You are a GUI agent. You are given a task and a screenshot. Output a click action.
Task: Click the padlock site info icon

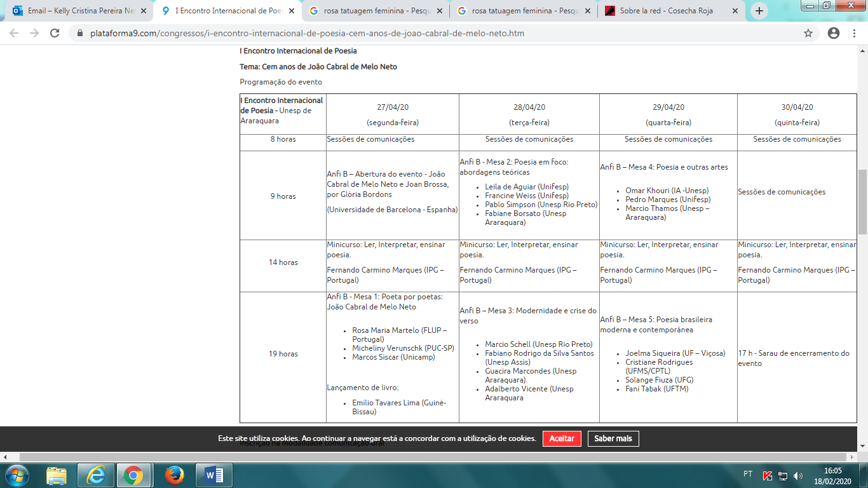tap(80, 33)
